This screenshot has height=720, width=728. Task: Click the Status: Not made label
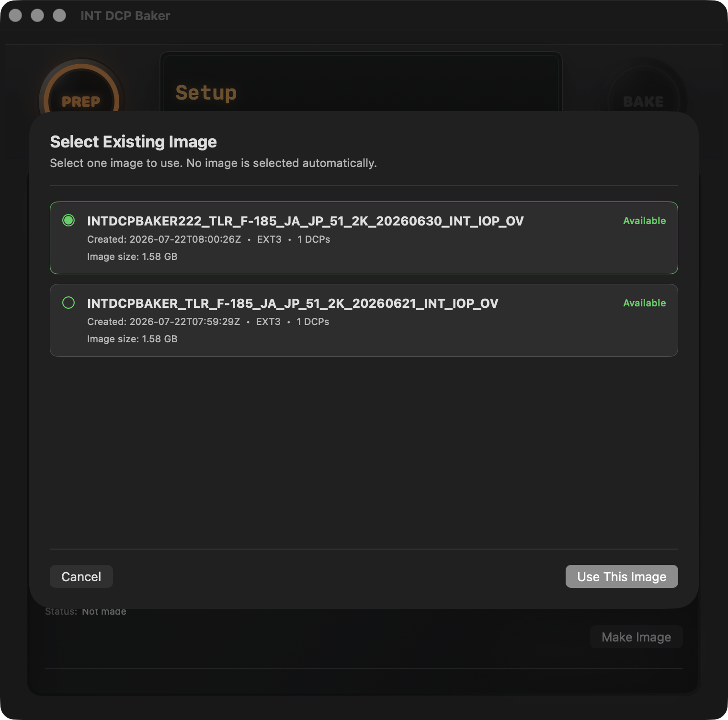point(86,612)
